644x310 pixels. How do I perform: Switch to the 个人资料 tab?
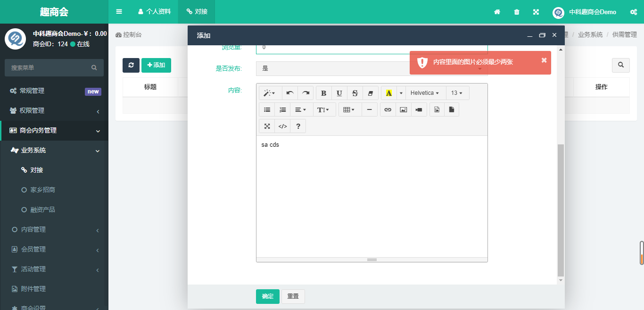click(x=154, y=11)
